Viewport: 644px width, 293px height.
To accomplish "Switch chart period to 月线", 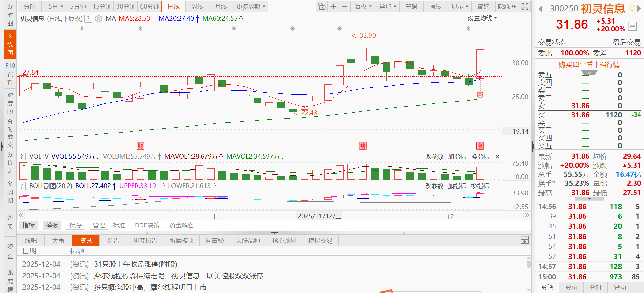I will [221, 6].
